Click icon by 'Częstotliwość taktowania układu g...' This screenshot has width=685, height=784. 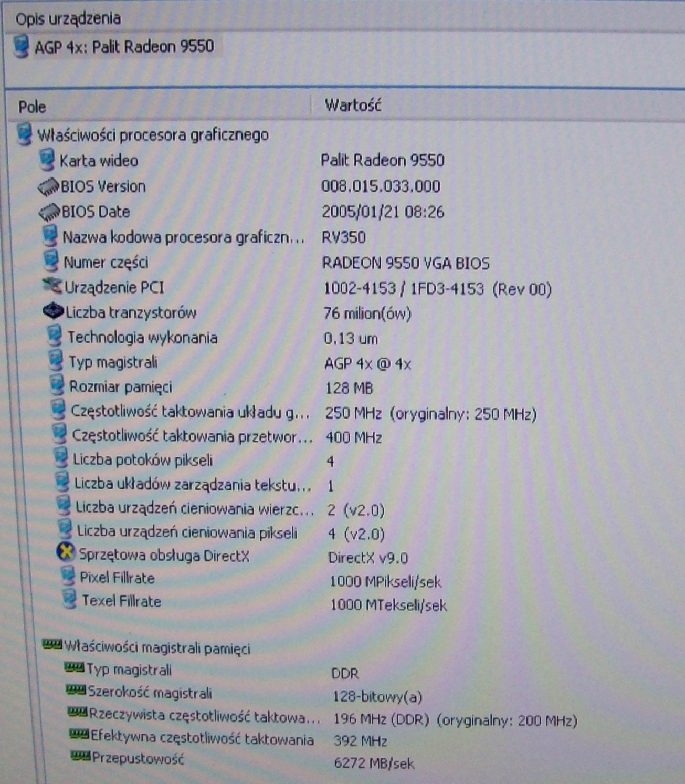click(58, 410)
